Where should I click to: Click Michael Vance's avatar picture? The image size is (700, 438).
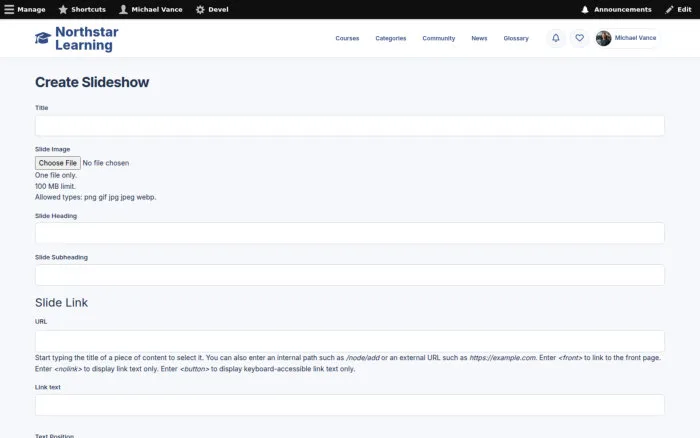(x=604, y=38)
